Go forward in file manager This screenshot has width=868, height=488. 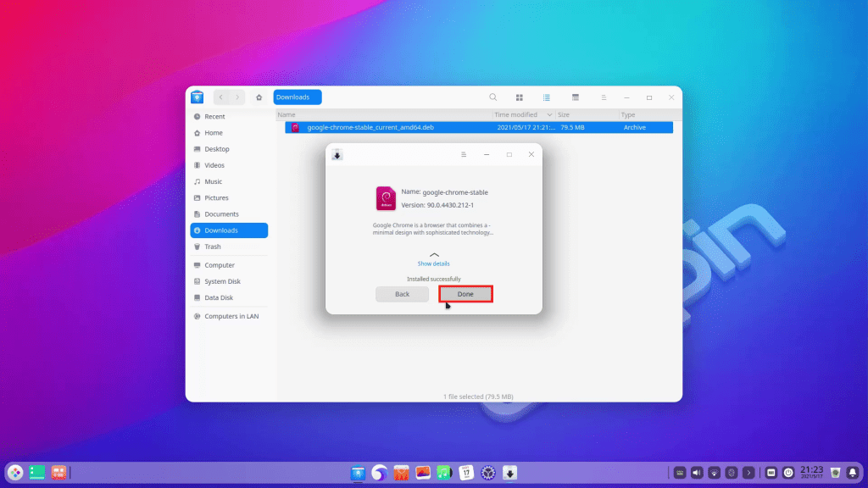pos(237,97)
